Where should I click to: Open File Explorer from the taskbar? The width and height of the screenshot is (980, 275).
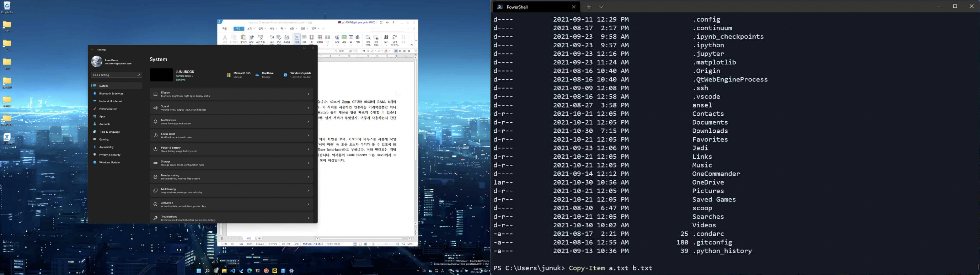point(224,271)
